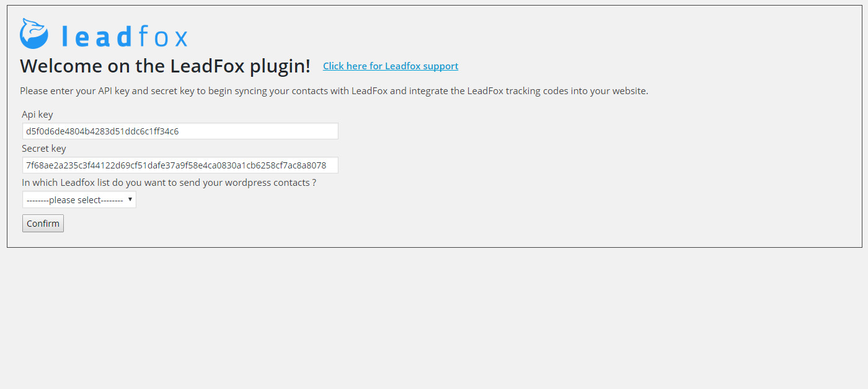Focus the Api key input field
The image size is (868, 389).
[180, 131]
